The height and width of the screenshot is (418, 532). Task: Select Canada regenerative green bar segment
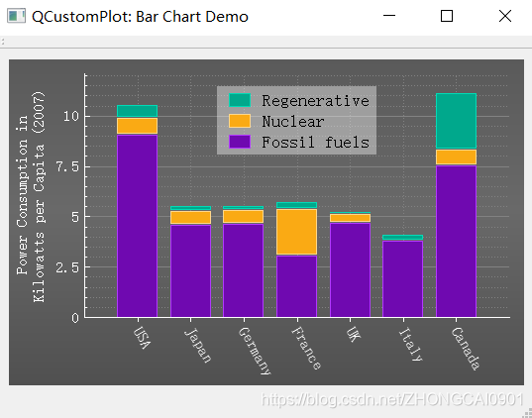[x=456, y=121]
